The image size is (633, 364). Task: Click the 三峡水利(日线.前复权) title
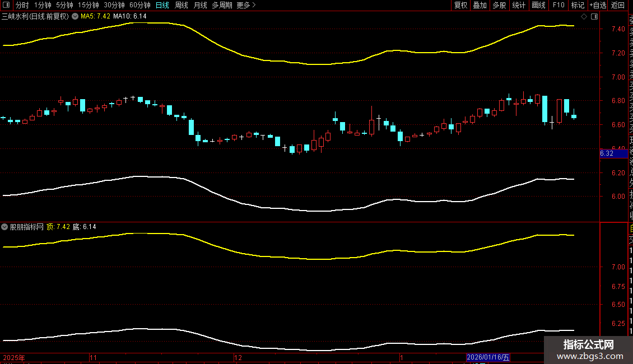tap(35, 16)
